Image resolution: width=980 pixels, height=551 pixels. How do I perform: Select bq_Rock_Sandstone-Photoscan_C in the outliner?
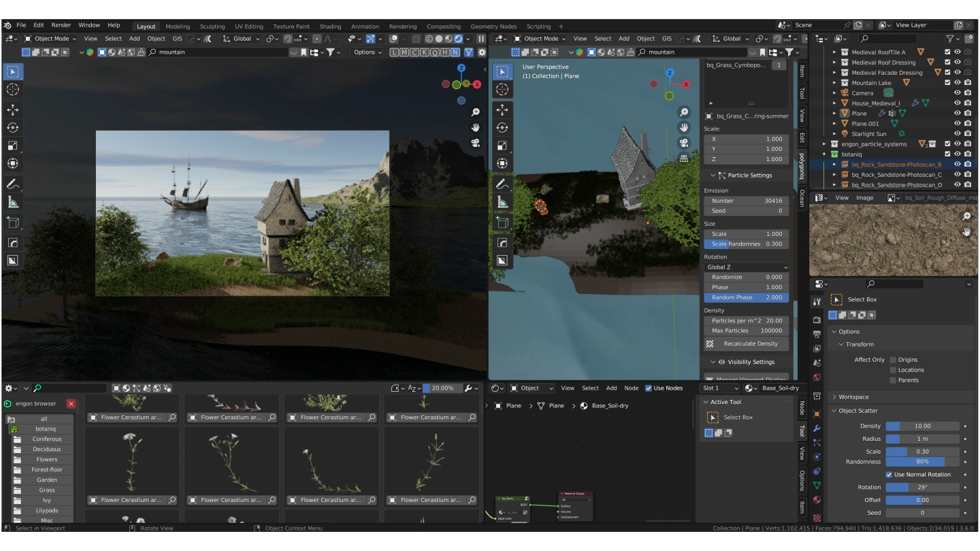coord(896,175)
